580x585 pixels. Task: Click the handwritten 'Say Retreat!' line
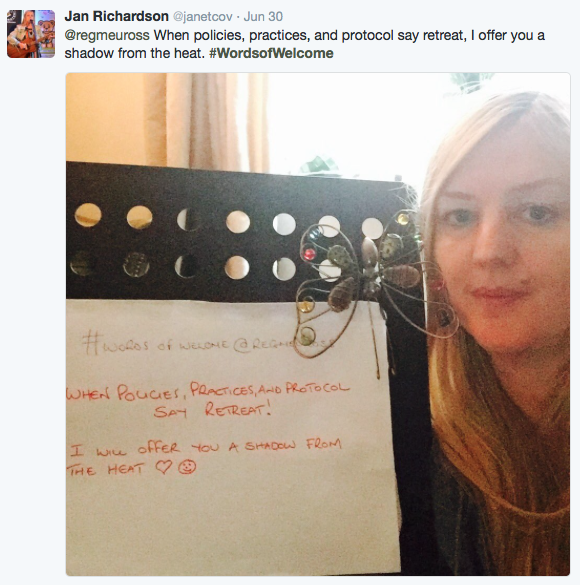pyautogui.click(x=212, y=410)
